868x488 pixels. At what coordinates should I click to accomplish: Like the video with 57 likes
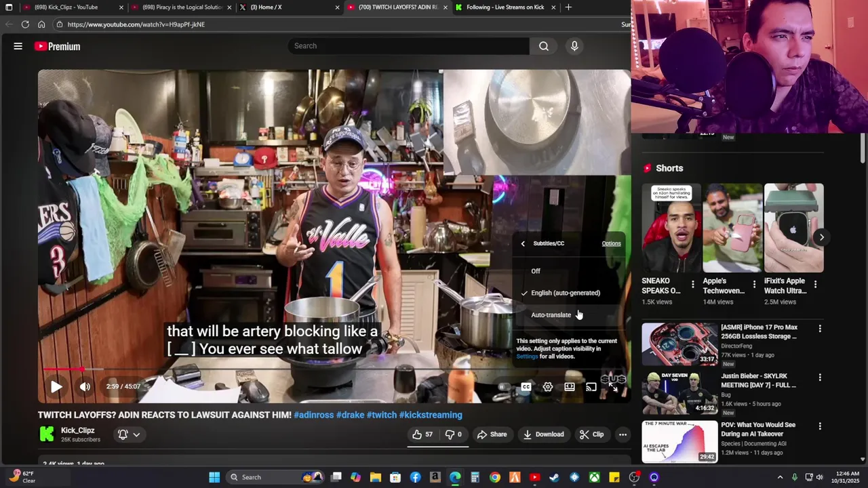pos(423,434)
